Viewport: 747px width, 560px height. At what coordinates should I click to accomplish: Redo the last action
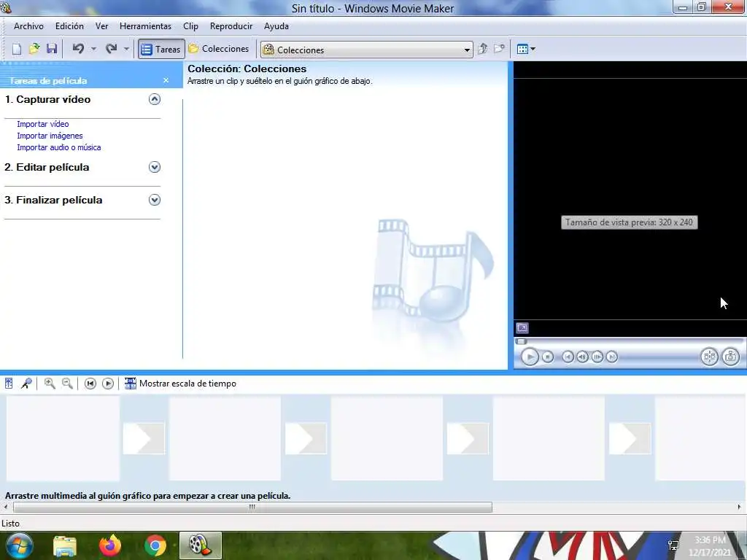(112, 49)
